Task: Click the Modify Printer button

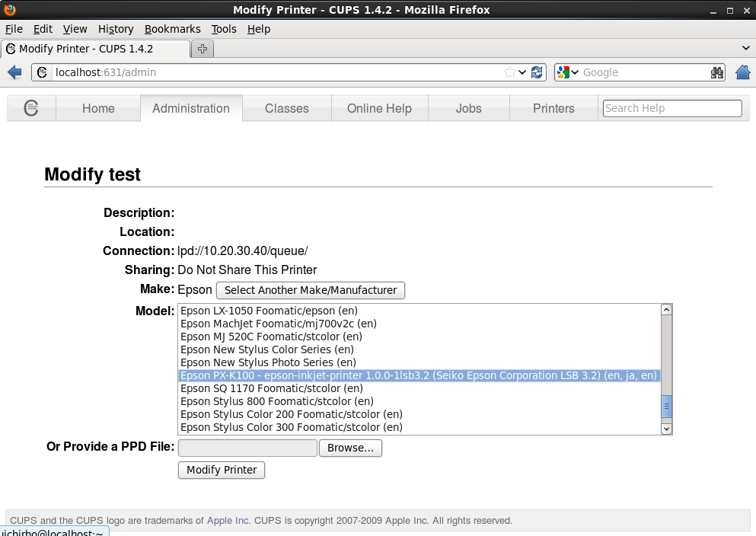Action: tap(222, 470)
